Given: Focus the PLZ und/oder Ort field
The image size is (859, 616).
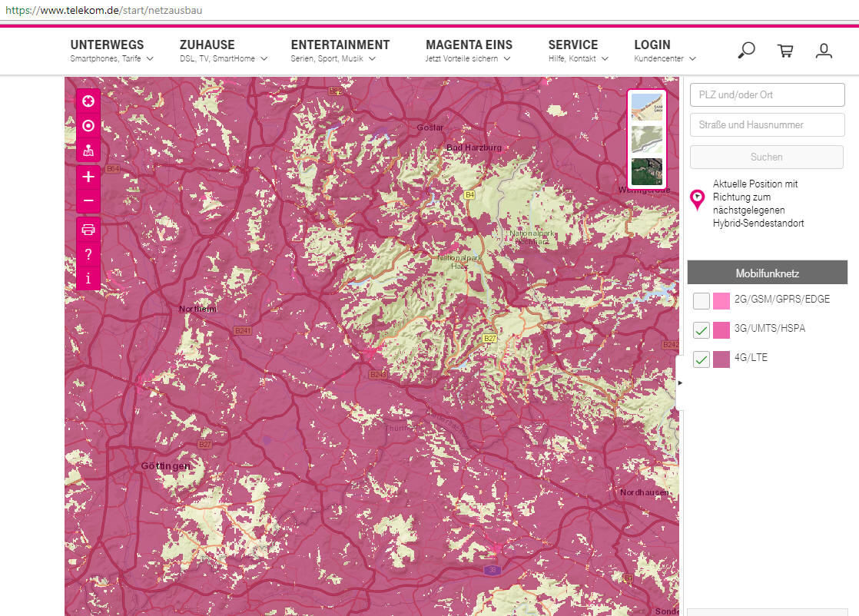Looking at the screenshot, I should click(767, 95).
